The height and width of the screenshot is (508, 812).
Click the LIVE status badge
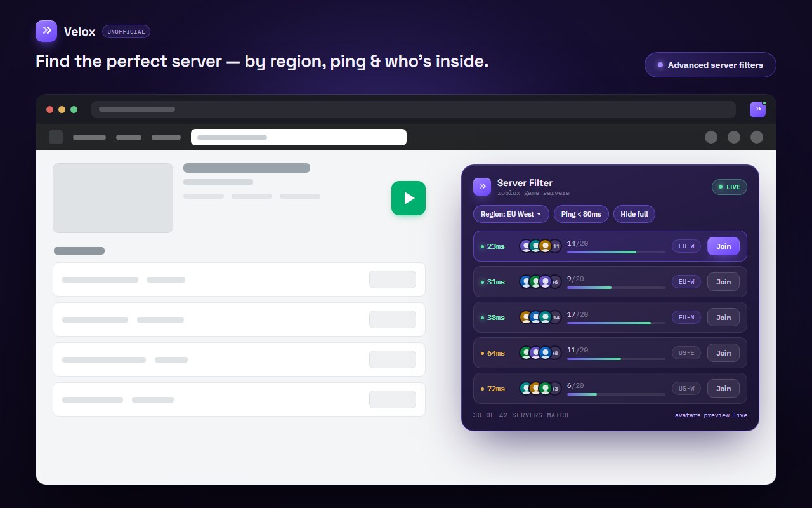pos(730,187)
